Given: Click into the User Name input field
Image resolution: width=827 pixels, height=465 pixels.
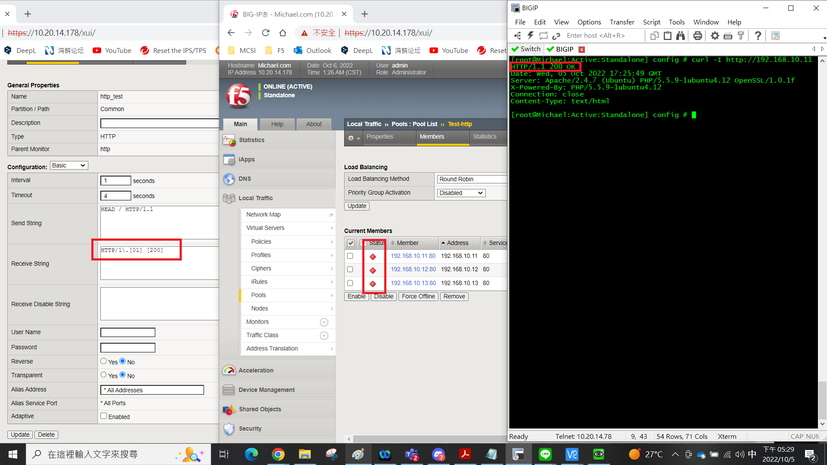Looking at the screenshot, I should [x=127, y=332].
